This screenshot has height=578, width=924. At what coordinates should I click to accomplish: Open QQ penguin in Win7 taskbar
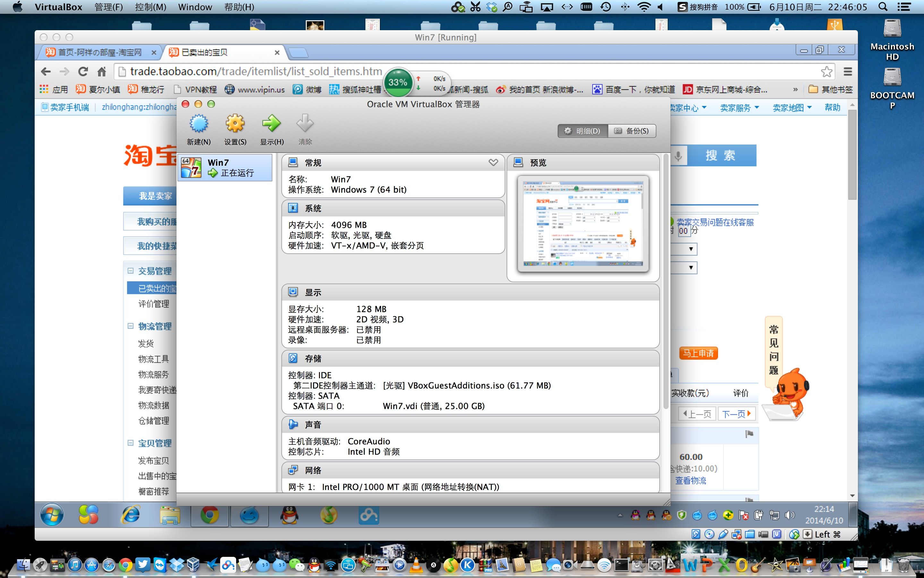tap(289, 514)
